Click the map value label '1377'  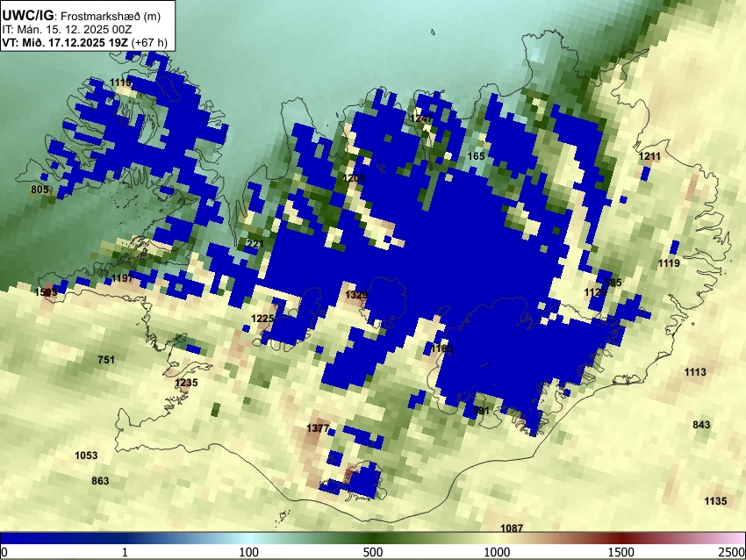[318, 428]
